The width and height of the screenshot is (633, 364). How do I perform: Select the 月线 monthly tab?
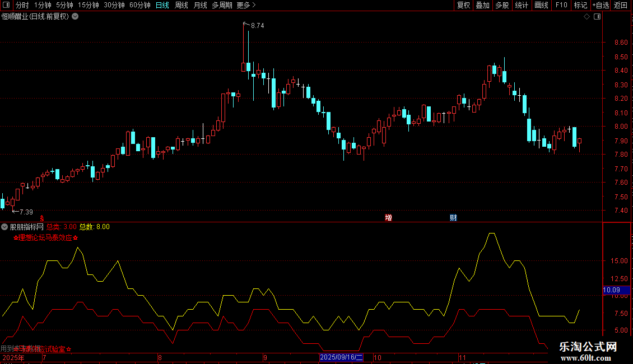tap(200, 5)
